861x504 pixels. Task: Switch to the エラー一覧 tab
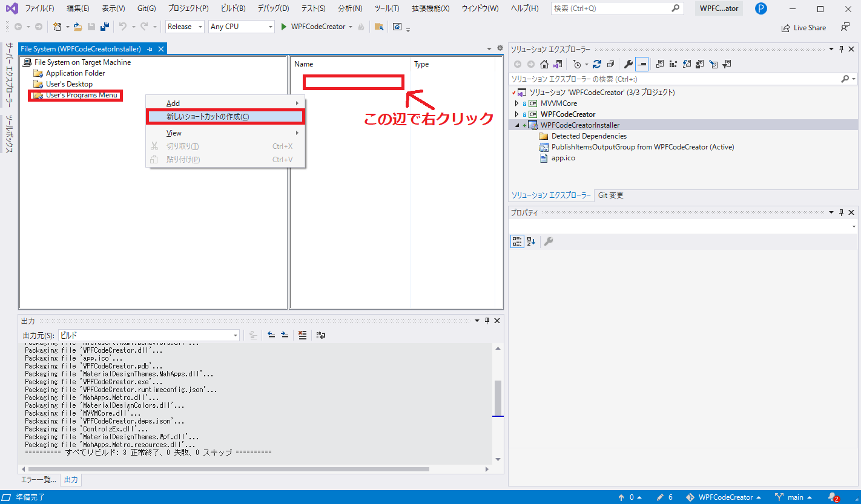tap(39, 480)
